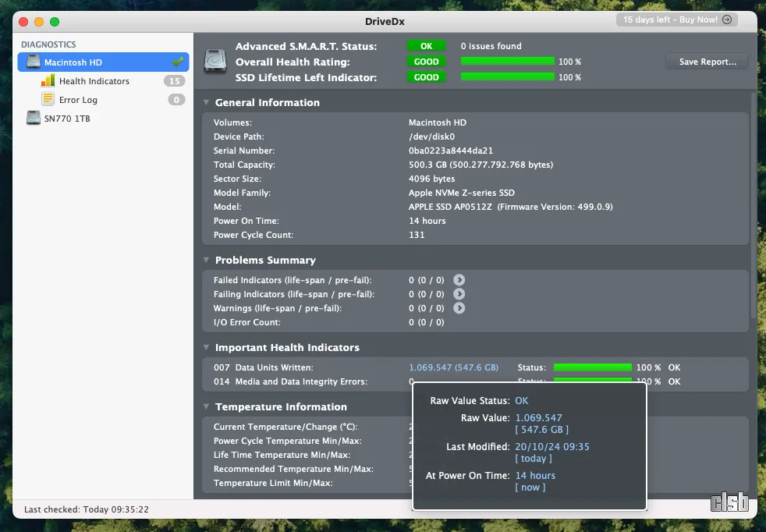Click the Health Indicators bar chart icon
766x532 pixels.
click(48, 81)
